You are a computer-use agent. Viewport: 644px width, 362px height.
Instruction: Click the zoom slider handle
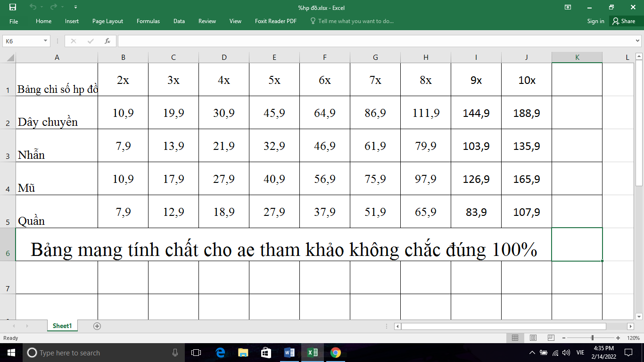pos(592,338)
